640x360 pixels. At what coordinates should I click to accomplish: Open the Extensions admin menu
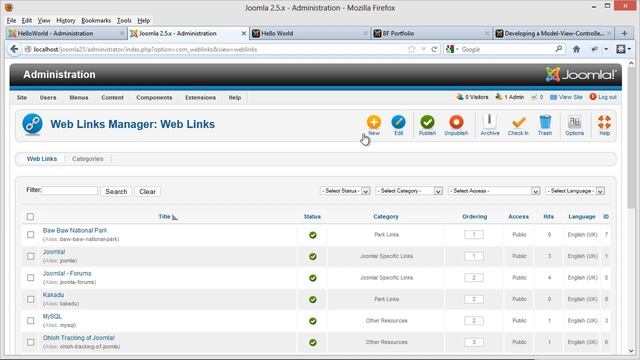pyautogui.click(x=200, y=98)
